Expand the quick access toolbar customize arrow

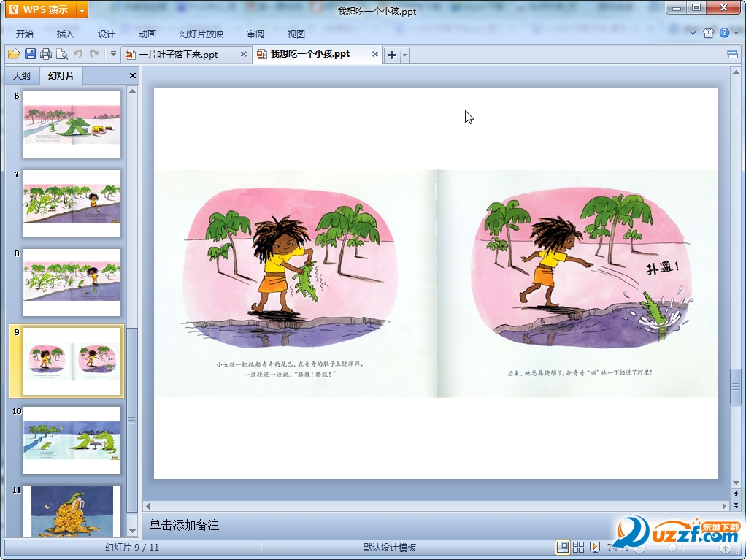[x=113, y=54]
